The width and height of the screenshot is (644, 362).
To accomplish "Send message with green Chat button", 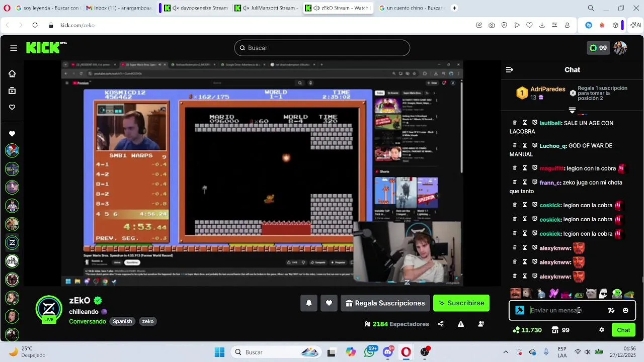I will 623,330.
